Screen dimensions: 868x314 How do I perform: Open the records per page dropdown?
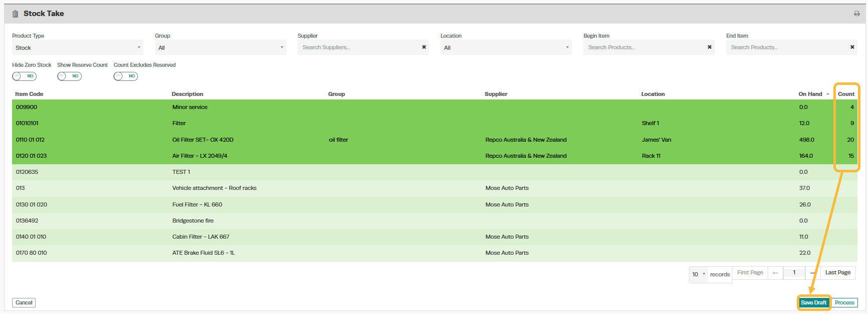click(698, 274)
